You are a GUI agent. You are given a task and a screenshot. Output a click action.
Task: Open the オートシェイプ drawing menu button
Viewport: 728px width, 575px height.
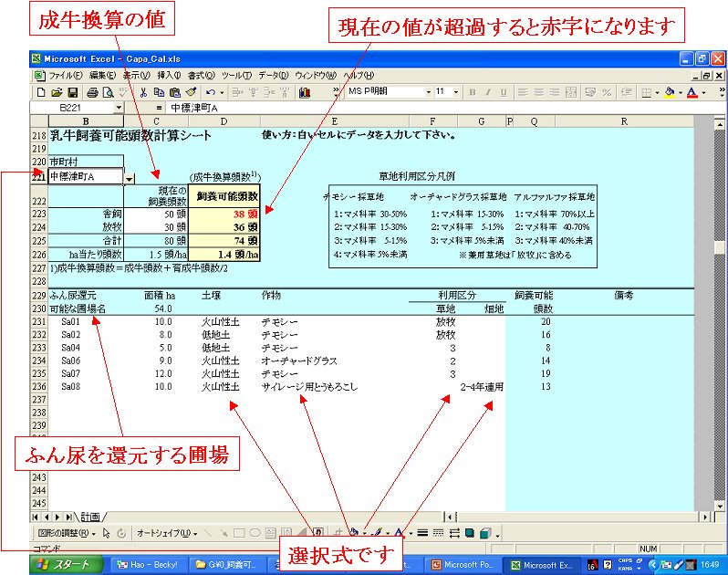point(165,532)
